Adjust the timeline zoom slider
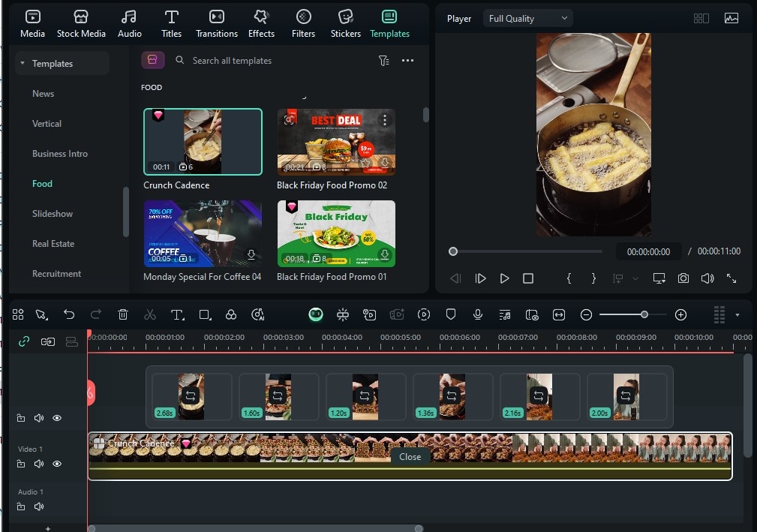The width and height of the screenshot is (757, 532). tap(644, 314)
